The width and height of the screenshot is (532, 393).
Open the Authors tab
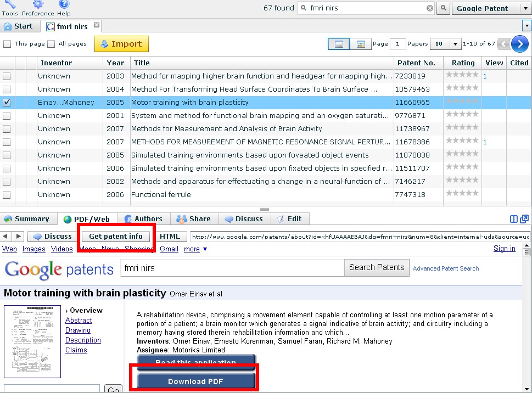pyautogui.click(x=143, y=219)
